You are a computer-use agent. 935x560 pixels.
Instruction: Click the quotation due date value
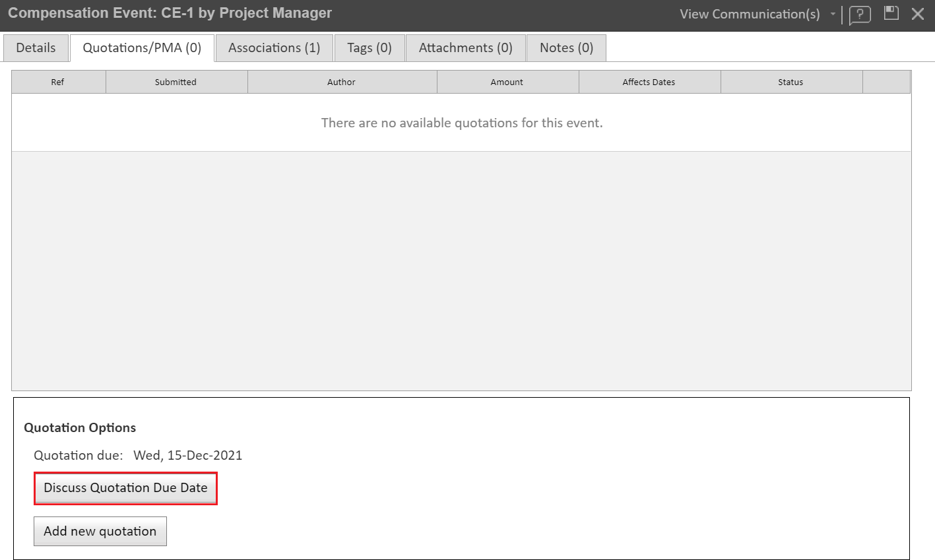point(187,455)
